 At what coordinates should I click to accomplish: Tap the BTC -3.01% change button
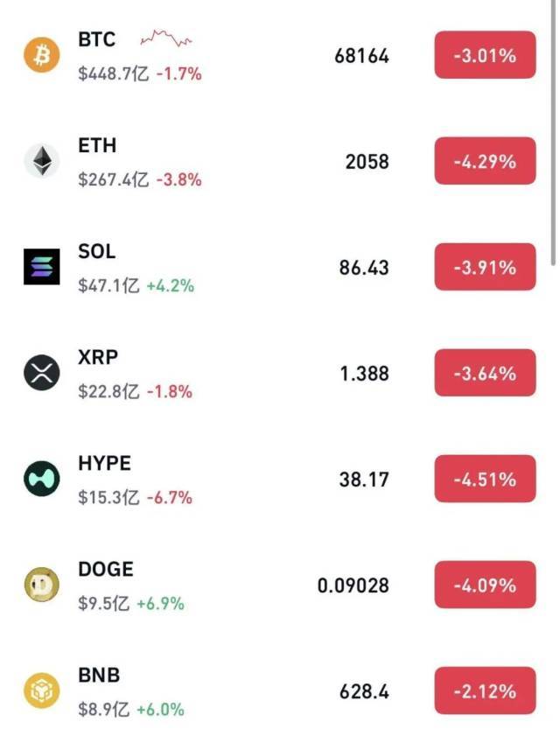pyautogui.click(x=485, y=56)
